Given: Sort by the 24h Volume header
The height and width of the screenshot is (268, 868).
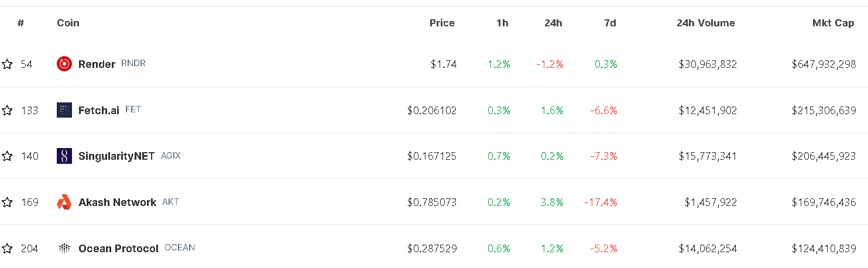Looking at the screenshot, I should (706, 23).
